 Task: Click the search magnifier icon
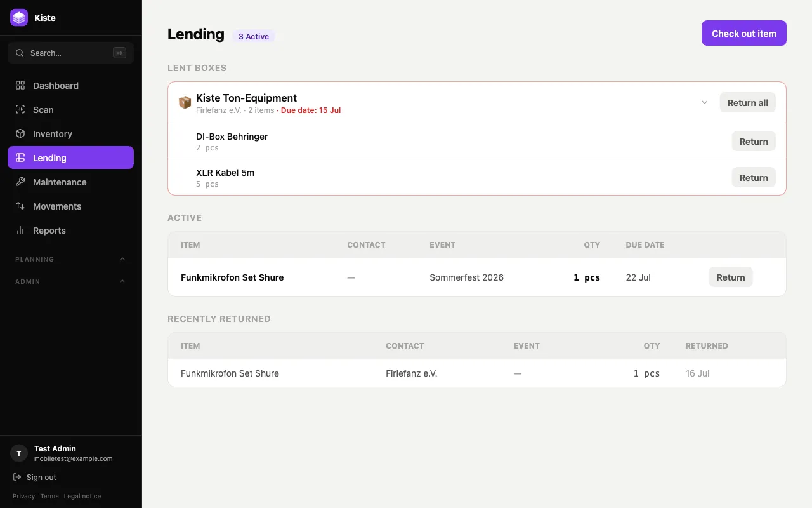tap(20, 53)
